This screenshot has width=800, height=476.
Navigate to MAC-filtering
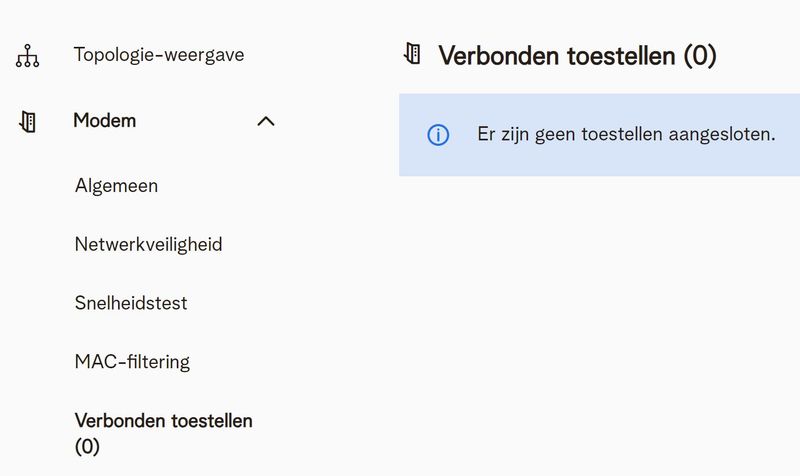132,361
